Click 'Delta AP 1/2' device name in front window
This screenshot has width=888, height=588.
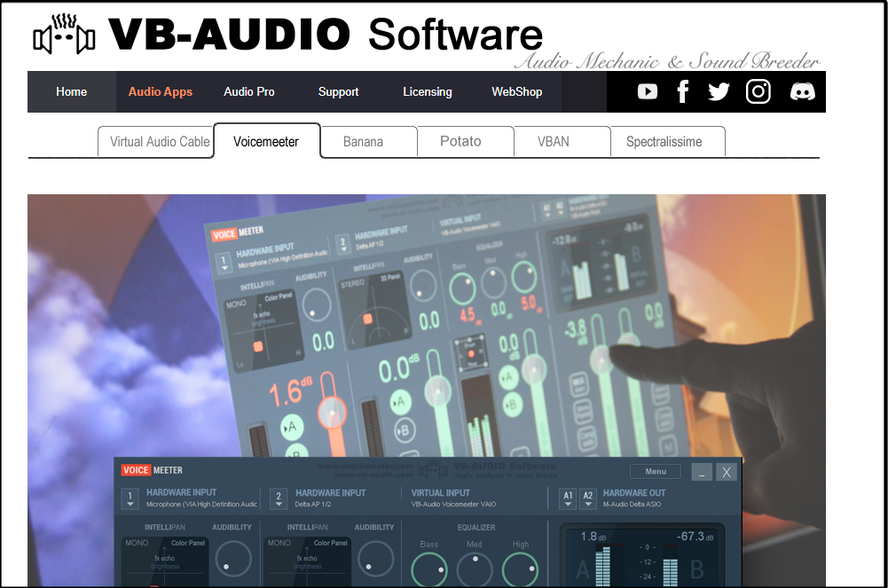pyautogui.click(x=312, y=505)
